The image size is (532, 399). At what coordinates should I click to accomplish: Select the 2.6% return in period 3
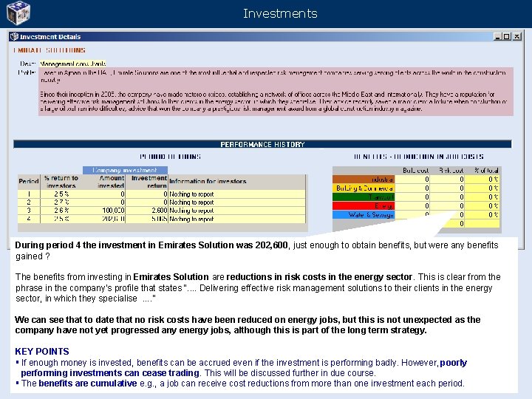coord(61,211)
